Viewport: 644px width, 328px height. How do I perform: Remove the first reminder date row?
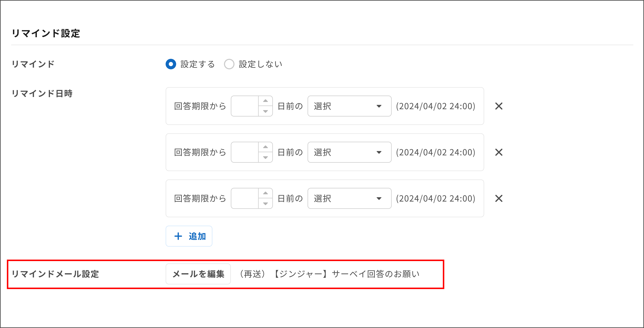click(x=498, y=106)
